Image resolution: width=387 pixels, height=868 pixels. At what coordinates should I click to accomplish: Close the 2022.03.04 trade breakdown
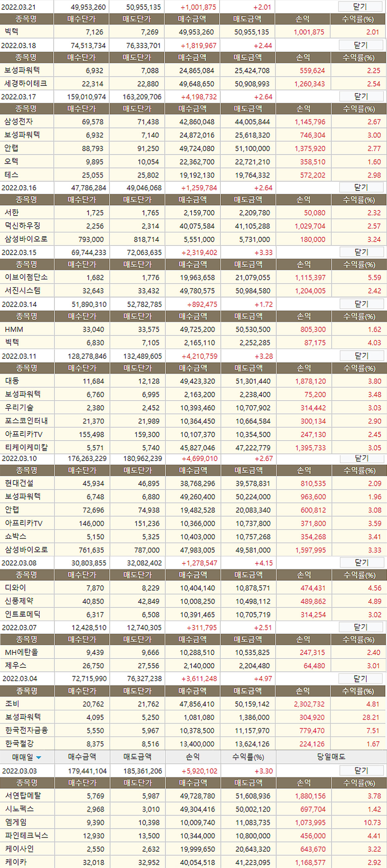(361, 679)
